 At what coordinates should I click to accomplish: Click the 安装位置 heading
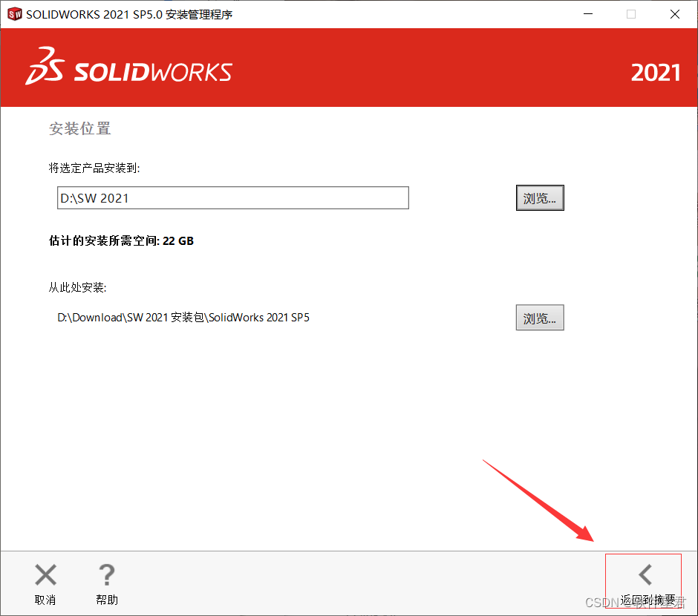(79, 128)
